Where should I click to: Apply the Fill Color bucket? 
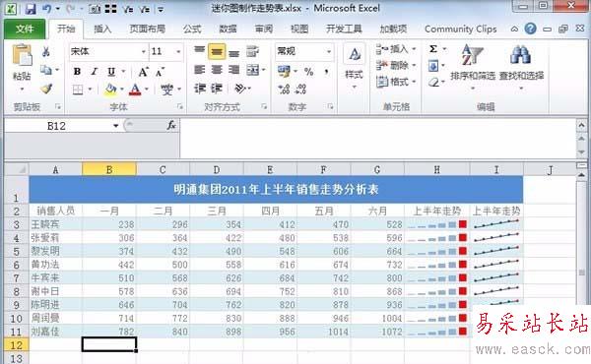click(x=110, y=90)
